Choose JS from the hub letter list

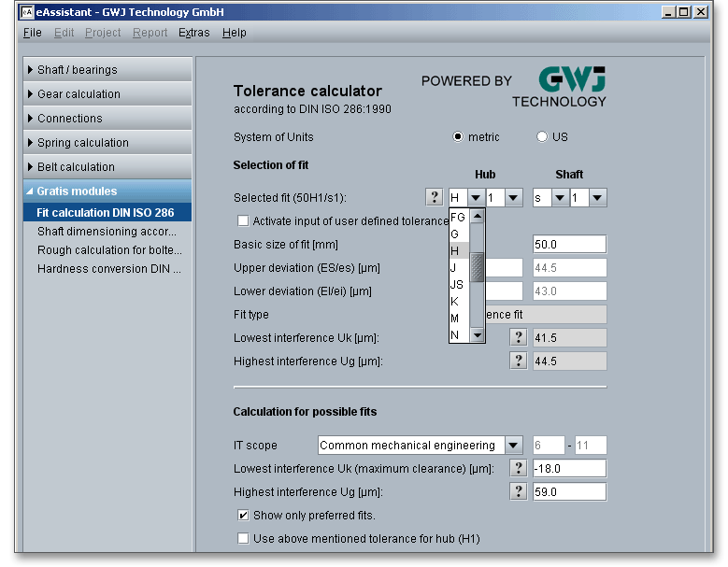click(457, 285)
